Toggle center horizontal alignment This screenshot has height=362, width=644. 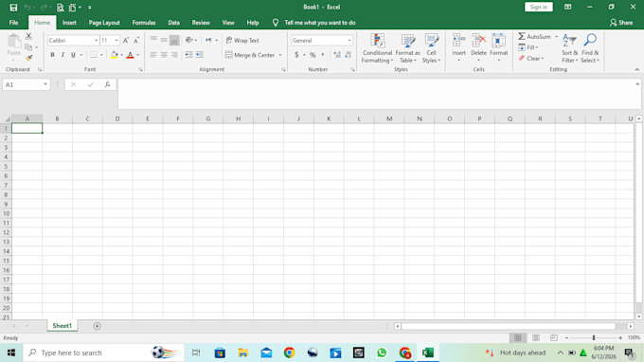[x=164, y=55]
